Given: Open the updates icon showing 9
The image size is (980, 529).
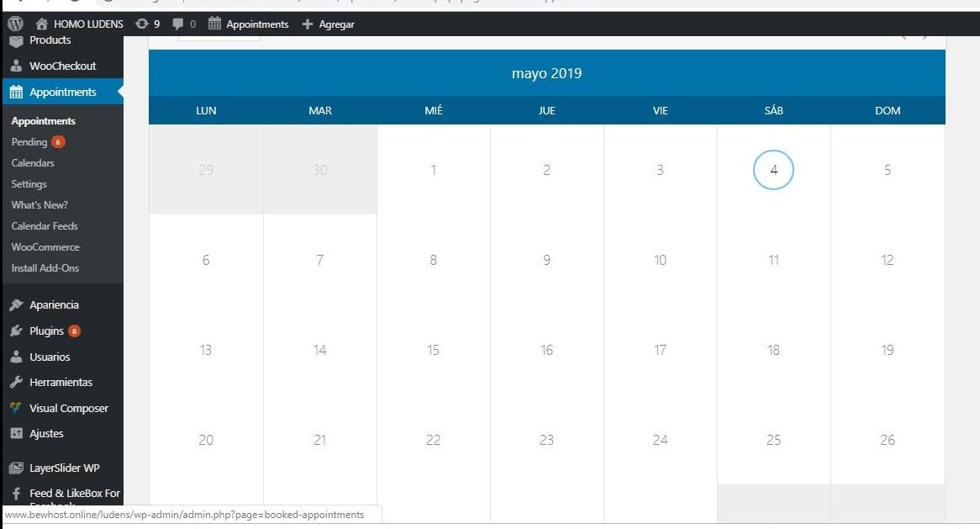Looking at the screenshot, I should 142,24.
